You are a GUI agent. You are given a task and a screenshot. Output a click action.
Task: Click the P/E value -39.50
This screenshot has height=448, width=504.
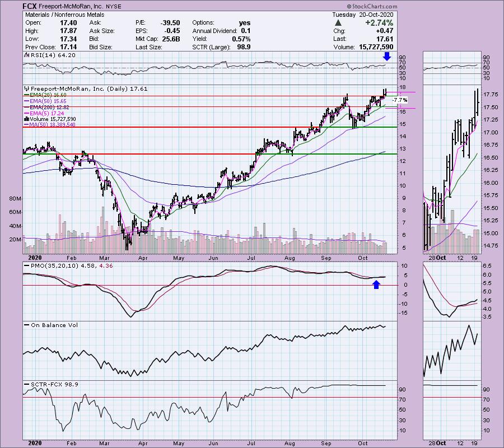(170, 23)
